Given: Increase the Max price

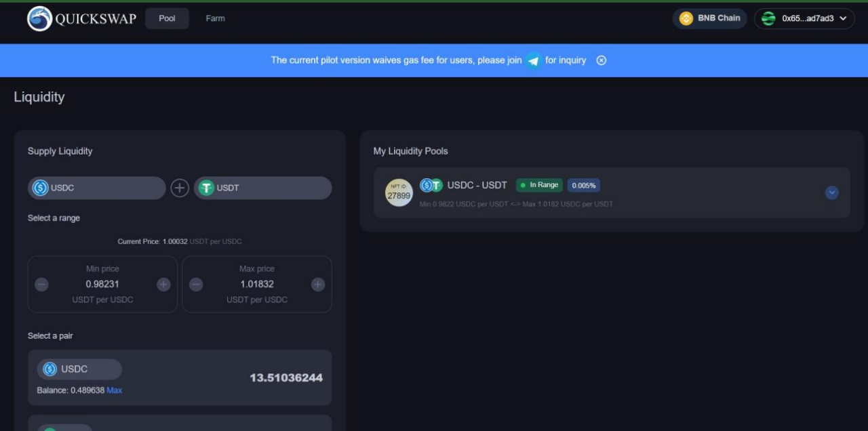Looking at the screenshot, I should click(x=318, y=285).
